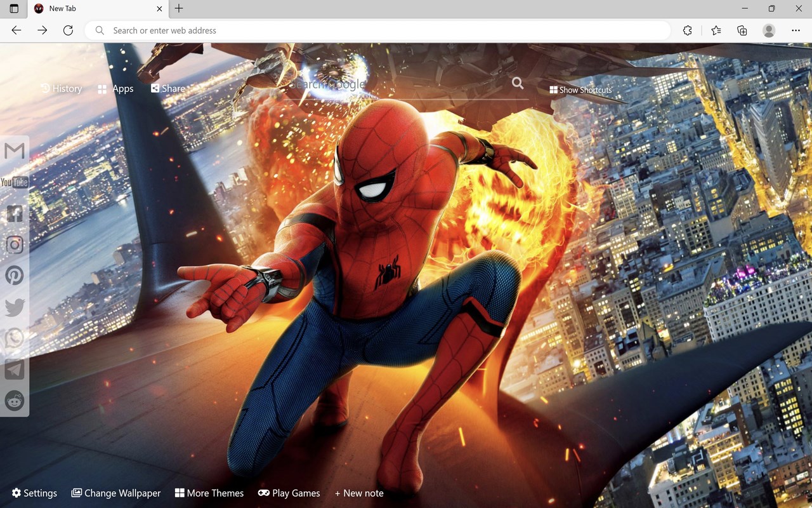Open the Favorites star icon
The height and width of the screenshot is (508, 812).
(716, 30)
